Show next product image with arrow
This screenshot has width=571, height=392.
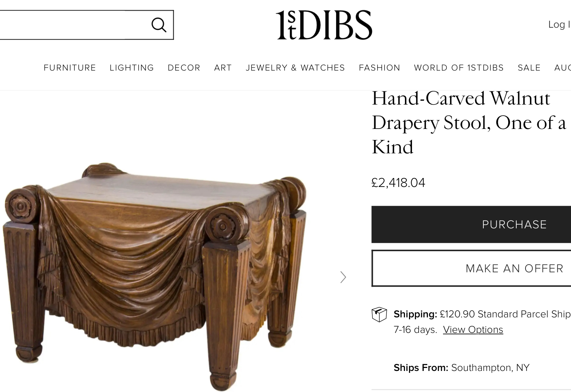[343, 277]
